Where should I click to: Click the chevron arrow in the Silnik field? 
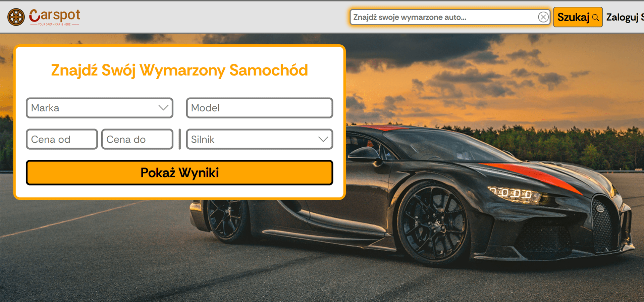point(323,139)
